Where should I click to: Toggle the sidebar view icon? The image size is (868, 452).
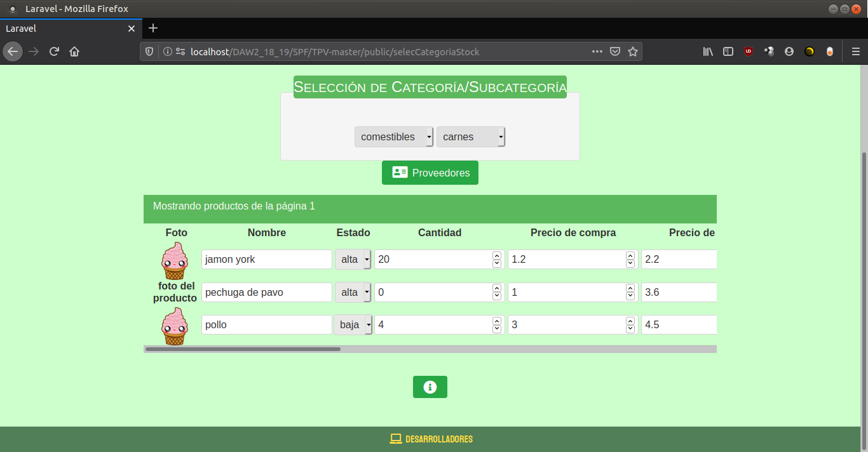(728, 51)
